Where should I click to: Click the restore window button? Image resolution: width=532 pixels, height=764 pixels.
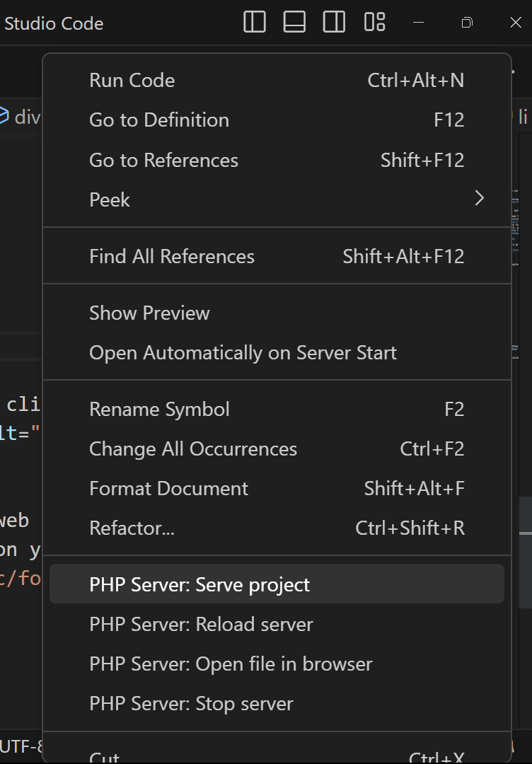pos(466,23)
